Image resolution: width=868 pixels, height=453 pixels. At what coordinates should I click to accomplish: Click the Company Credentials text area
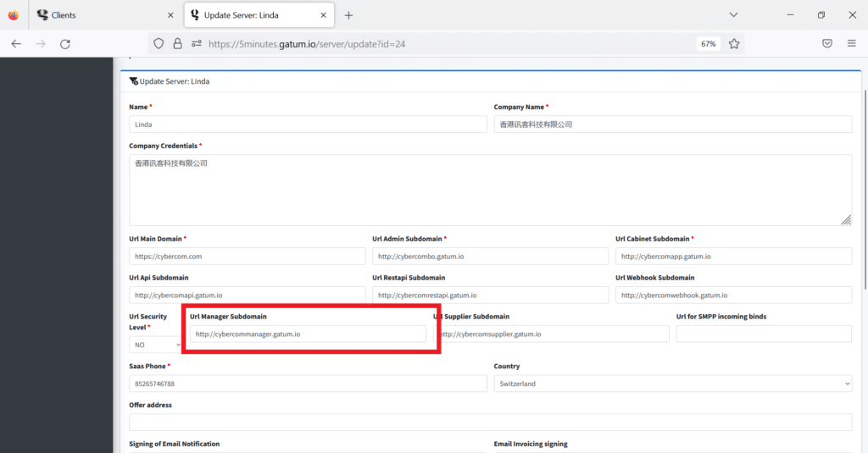491,190
